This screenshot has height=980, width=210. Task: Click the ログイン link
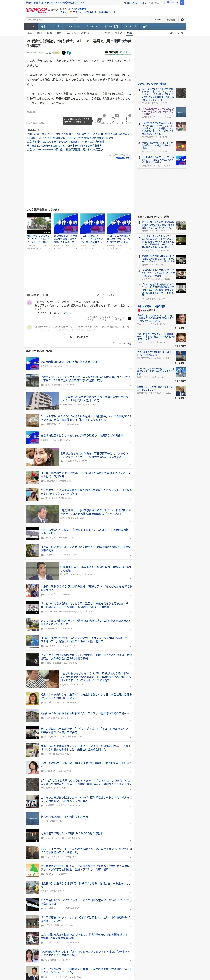tap(64, 12)
